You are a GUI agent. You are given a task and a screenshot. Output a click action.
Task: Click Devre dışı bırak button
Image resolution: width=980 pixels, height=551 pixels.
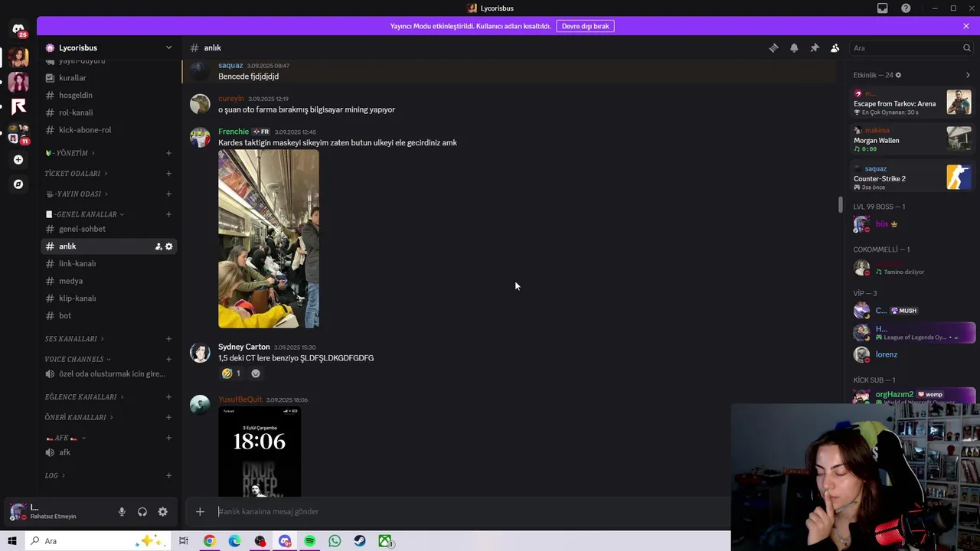coord(586,26)
